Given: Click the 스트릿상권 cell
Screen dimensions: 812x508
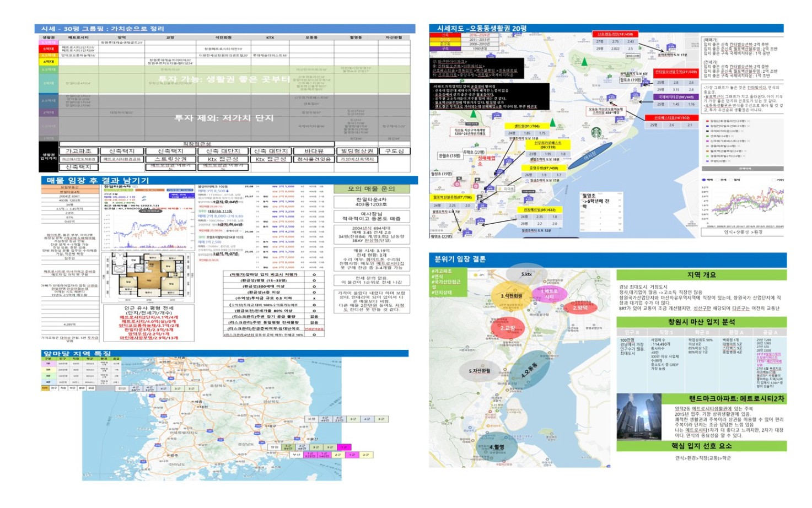Looking at the screenshot, I should [170, 159].
